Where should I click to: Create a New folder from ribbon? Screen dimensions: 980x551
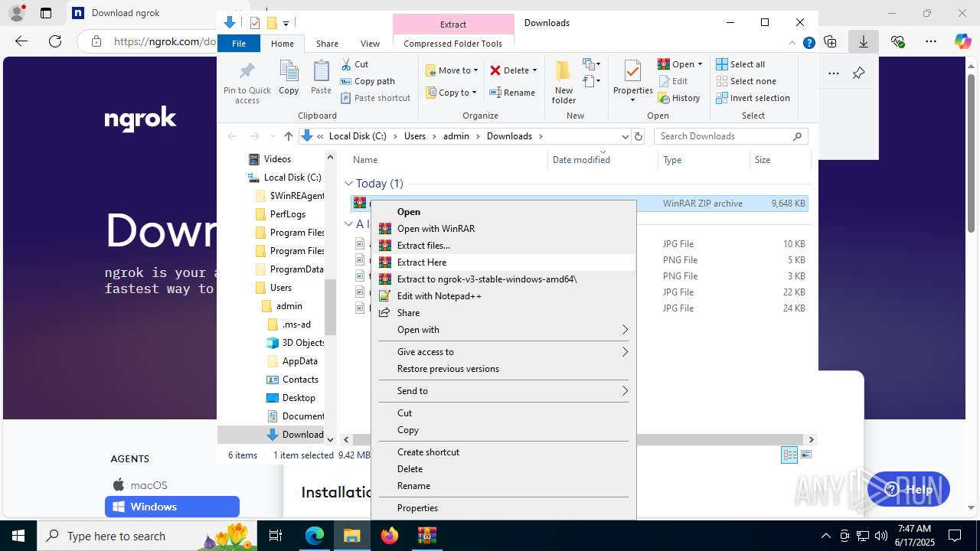(563, 83)
